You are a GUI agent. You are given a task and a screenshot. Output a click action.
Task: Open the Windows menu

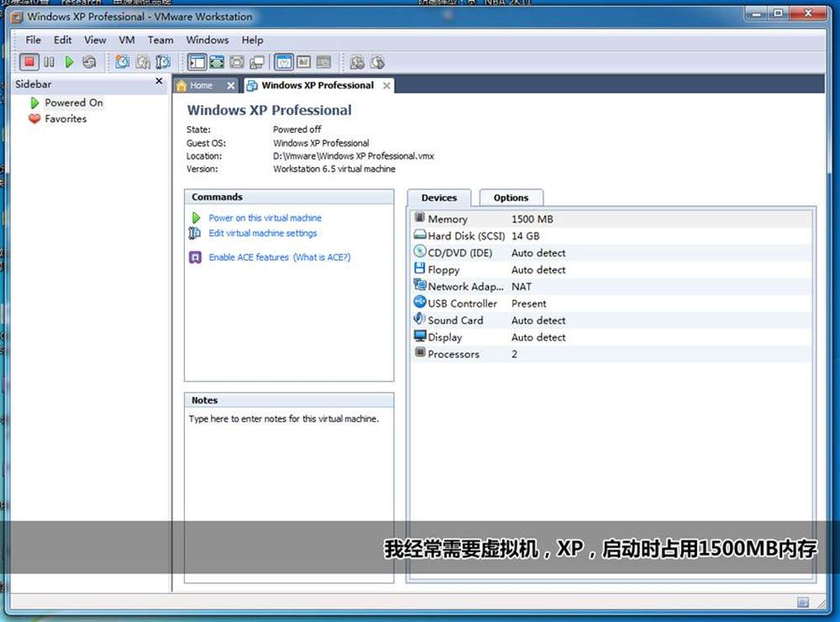pos(207,40)
